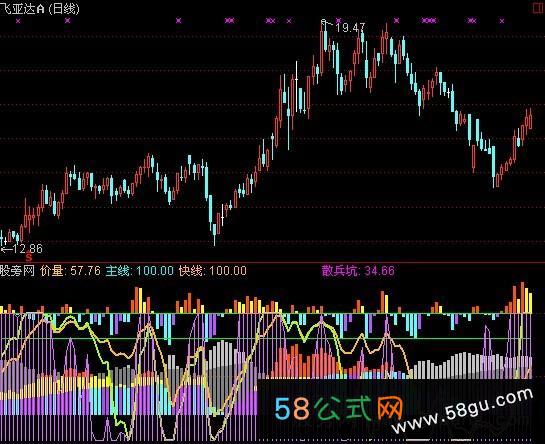Toggle the 快线: 100.00 indicator line

pos(213,270)
